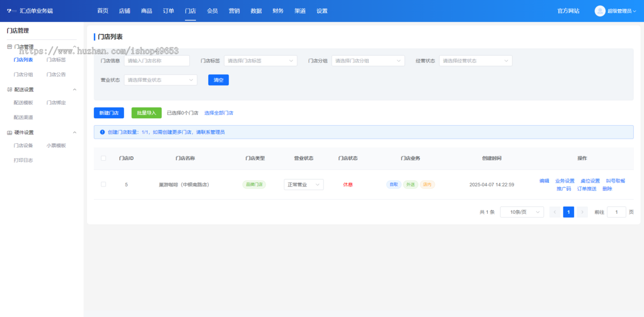Click the 门店信息 name input field
This screenshot has width=644, height=317.
pos(157,61)
